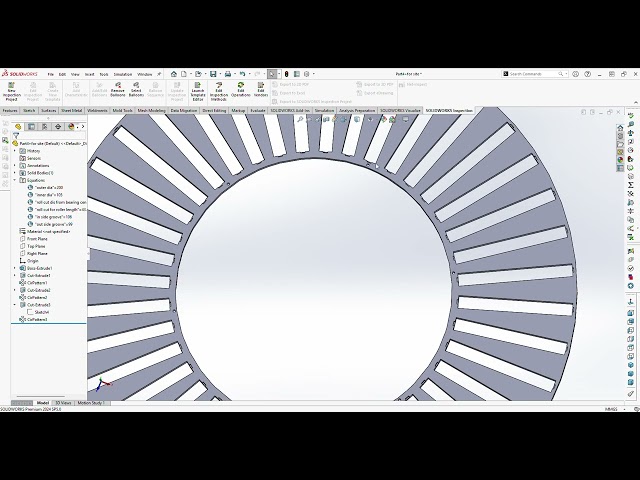Screen dimensions: 640x480
Task: Open the Insert menu
Action: pyautogui.click(x=89, y=74)
